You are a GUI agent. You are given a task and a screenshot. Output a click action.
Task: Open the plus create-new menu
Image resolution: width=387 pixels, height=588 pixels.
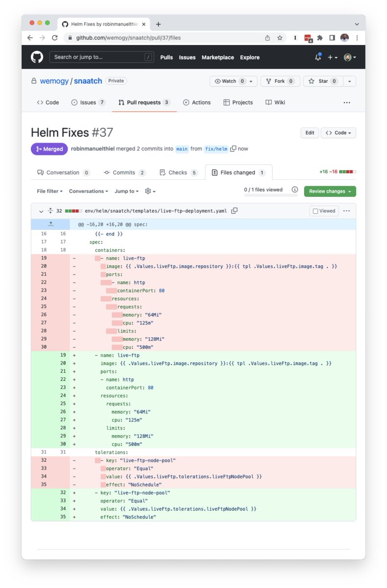(333, 57)
